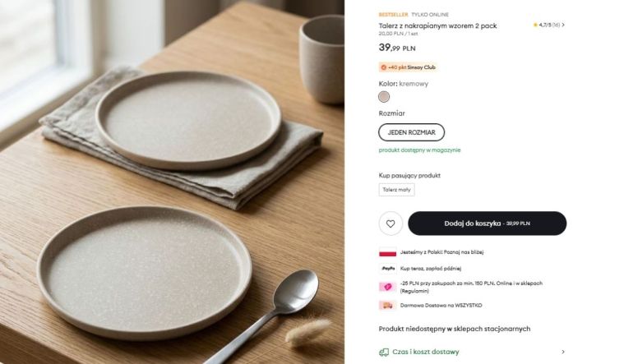This screenshot has width=624, height=364.
Task: Add product to wishlist with heart icon
Action: point(391,223)
